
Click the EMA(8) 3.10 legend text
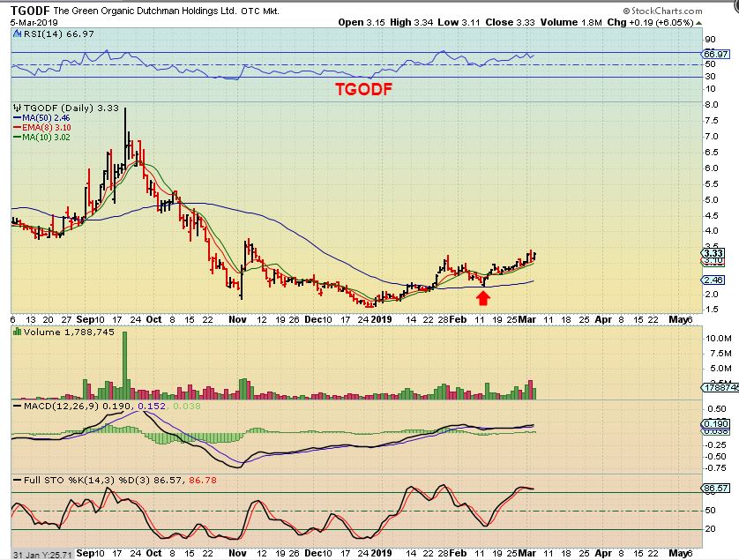(x=47, y=128)
